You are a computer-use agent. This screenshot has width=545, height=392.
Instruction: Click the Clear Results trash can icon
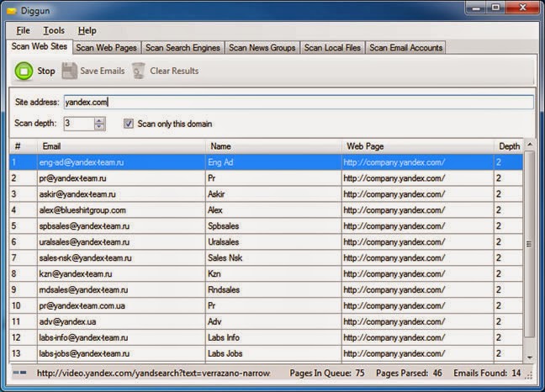coord(139,71)
